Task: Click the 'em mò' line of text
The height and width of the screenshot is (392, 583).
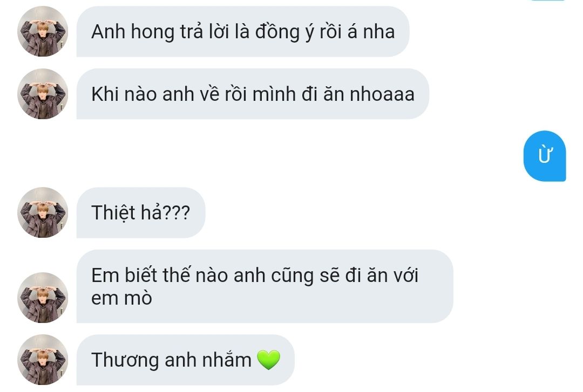Action: 121,298
